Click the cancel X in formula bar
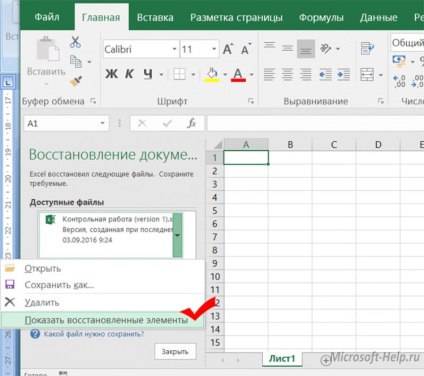 tap(142, 123)
